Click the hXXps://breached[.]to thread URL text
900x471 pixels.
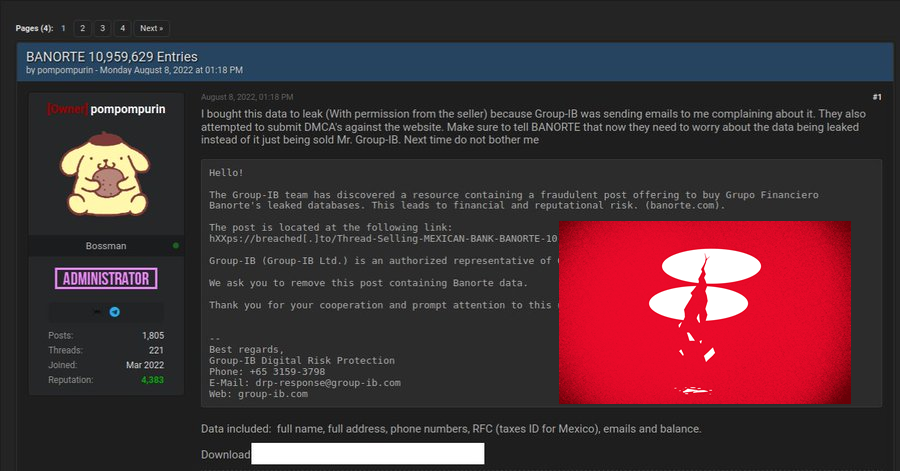(x=383, y=239)
